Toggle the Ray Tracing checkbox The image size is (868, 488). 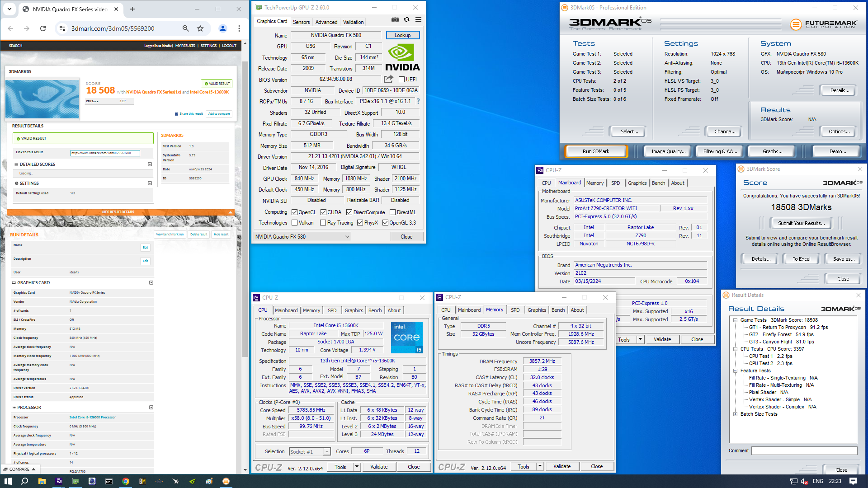point(323,223)
